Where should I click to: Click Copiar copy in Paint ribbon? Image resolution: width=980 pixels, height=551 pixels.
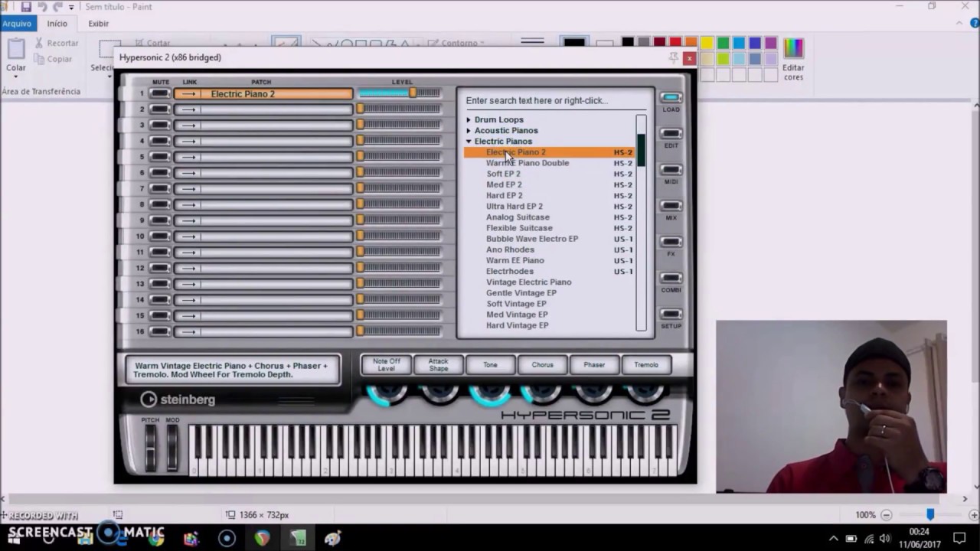[x=54, y=59]
